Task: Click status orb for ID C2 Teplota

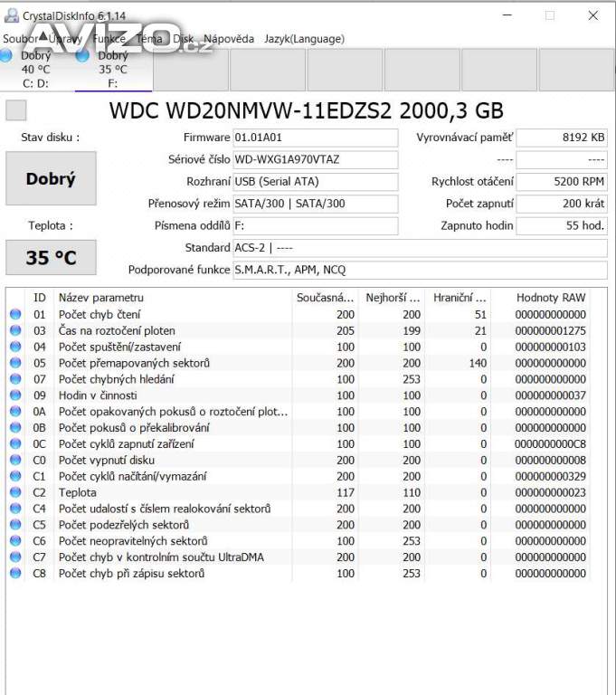Action: (x=15, y=492)
